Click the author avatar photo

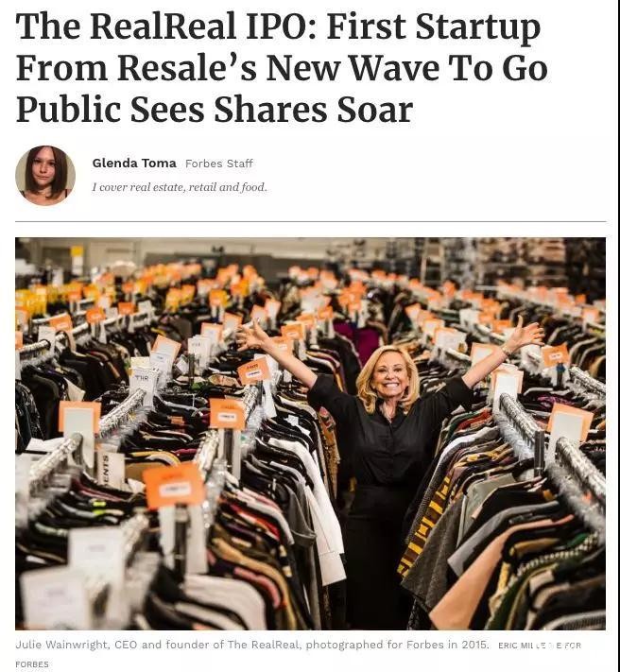tap(45, 175)
